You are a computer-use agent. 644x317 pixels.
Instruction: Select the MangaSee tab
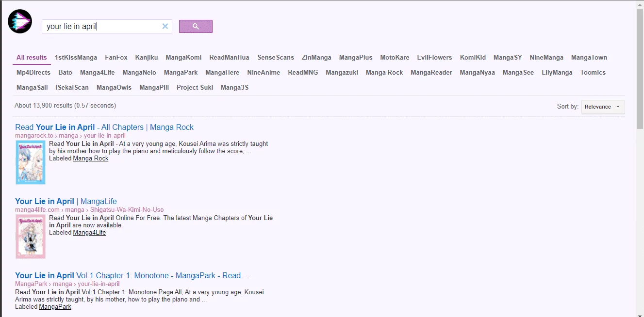point(518,72)
